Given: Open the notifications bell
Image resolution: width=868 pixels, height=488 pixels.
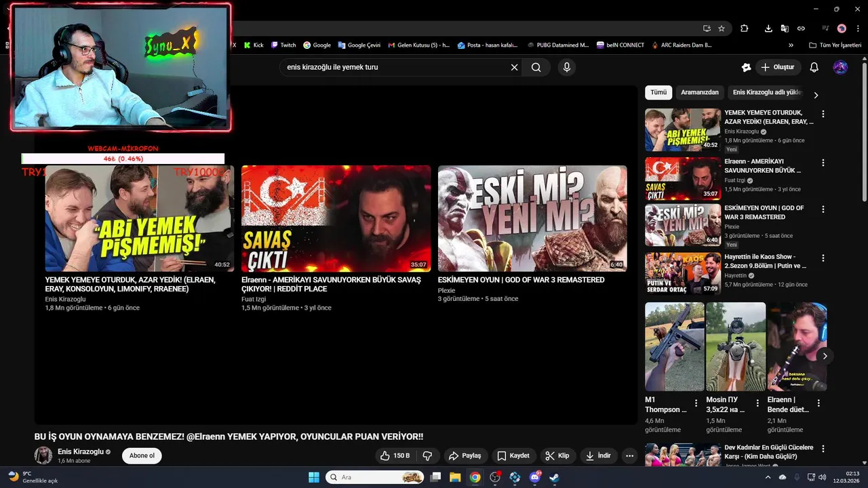Looking at the screenshot, I should pyautogui.click(x=814, y=67).
